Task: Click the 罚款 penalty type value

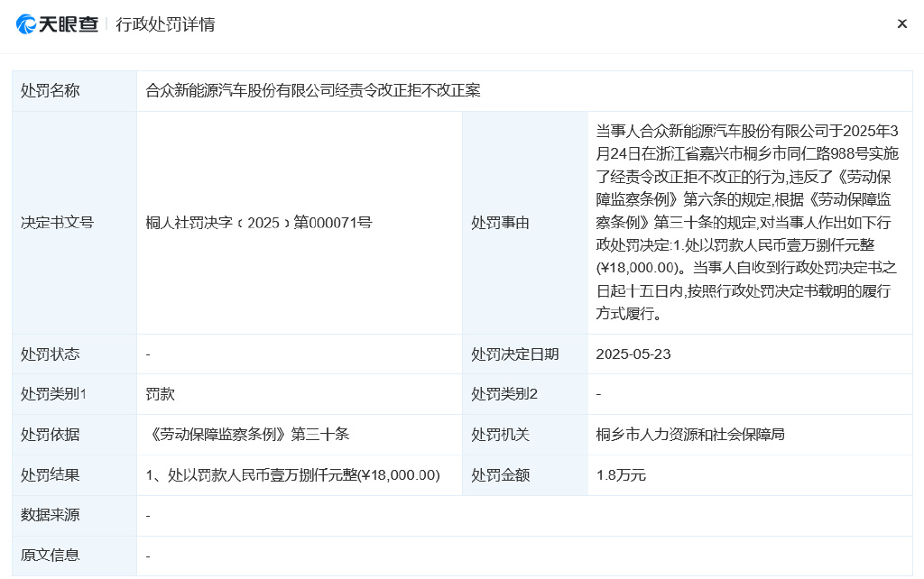Action: coord(161,394)
